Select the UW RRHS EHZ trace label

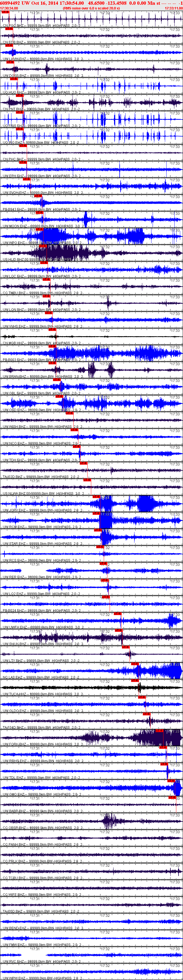click(x=43, y=761)
